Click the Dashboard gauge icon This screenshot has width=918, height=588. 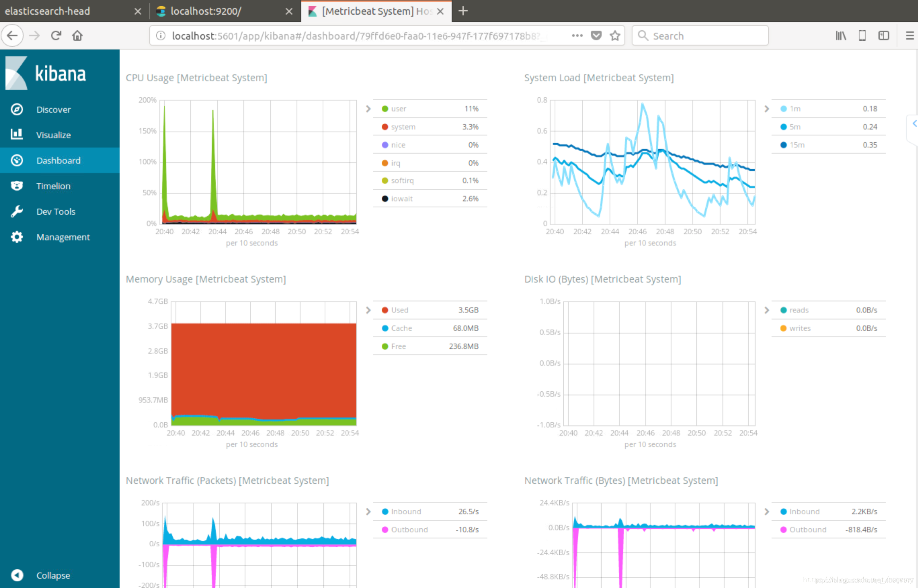point(17,160)
